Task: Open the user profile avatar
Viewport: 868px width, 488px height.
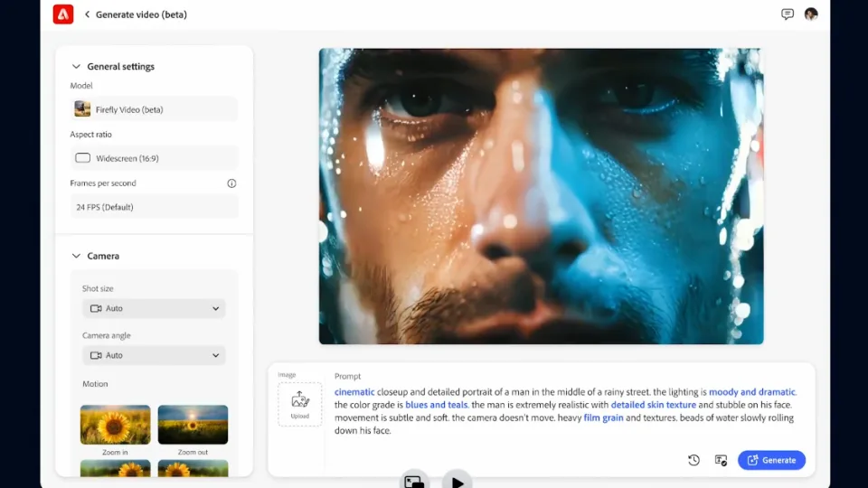Action: [811, 14]
